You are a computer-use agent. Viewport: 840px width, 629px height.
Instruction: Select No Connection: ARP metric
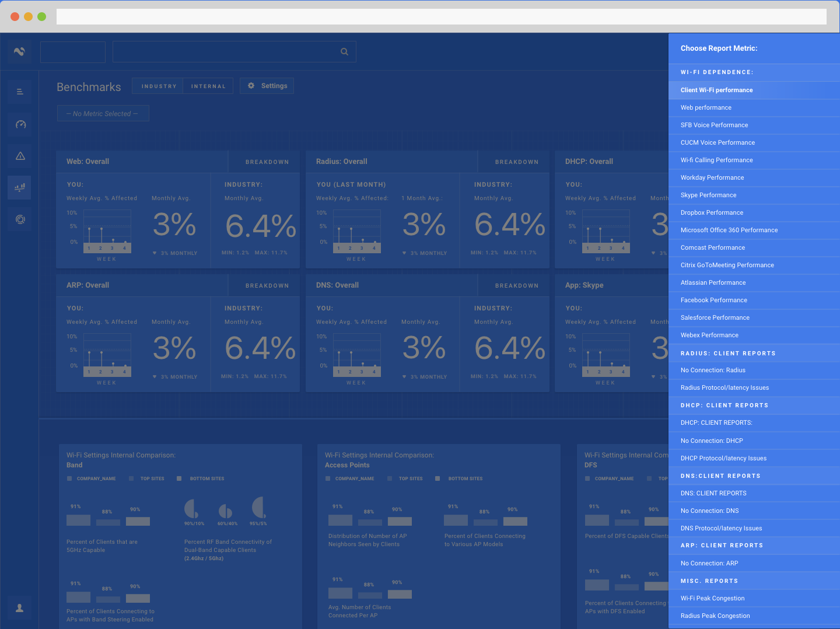pyautogui.click(x=754, y=563)
